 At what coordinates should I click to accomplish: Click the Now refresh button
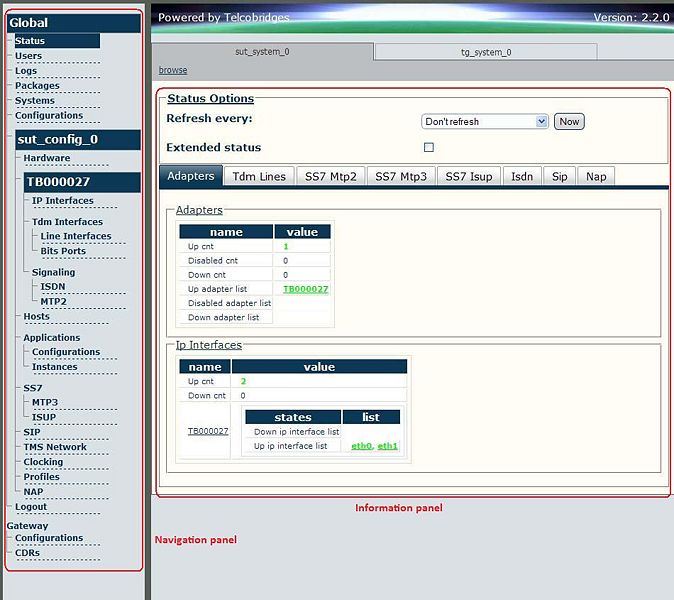pos(569,122)
